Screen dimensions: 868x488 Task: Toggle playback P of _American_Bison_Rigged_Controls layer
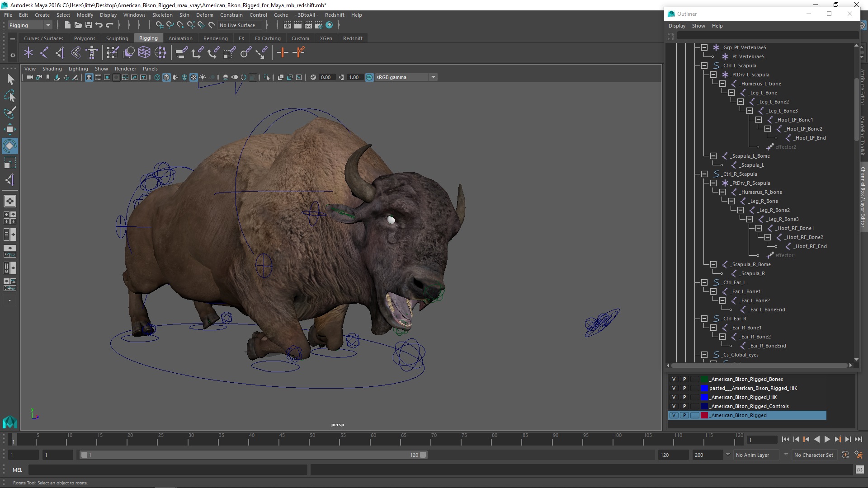[x=684, y=406]
